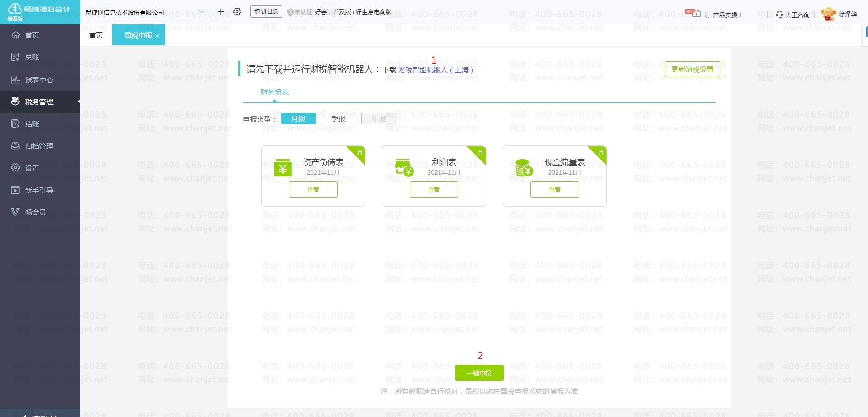The width and height of the screenshot is (868, 417).
Task: Expand the company name dropdown arrow
Action: (202, 12)
